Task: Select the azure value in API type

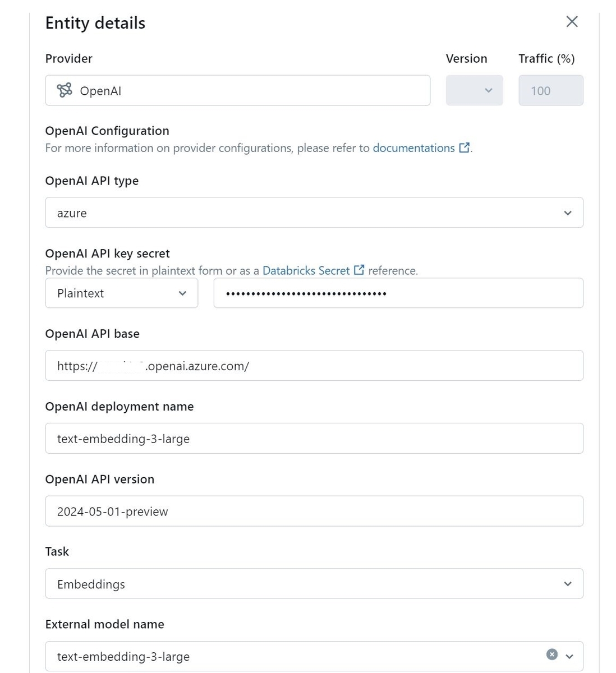Action: click(x=71, y=213)
